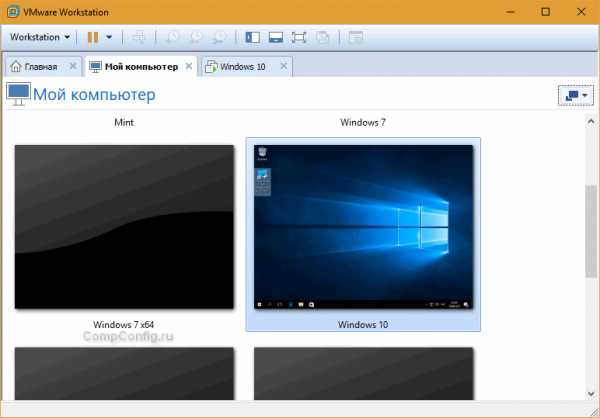This screenshot has height=418, width=600.
Task: Close the Мой компьютер tab
Action: point(189,66)
